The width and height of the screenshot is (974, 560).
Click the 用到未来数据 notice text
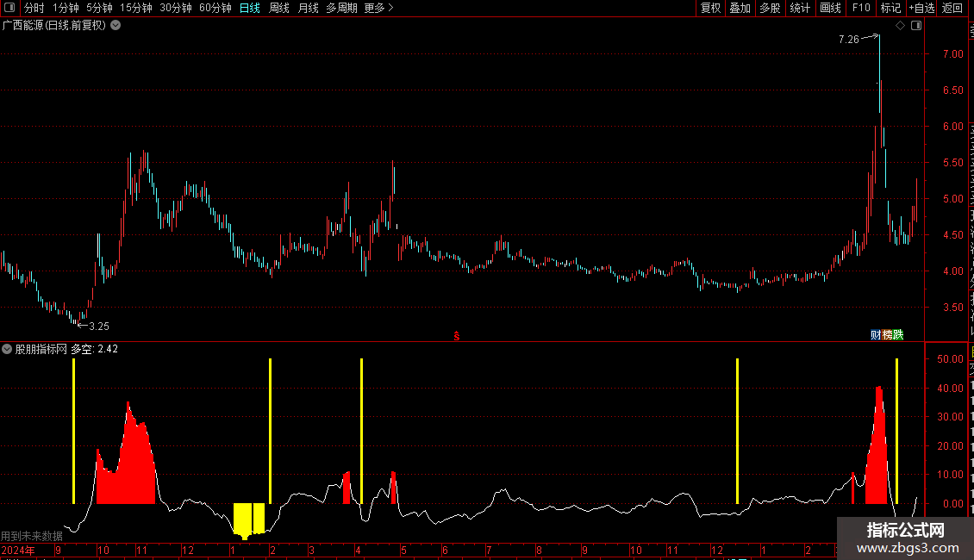click(x=32, y=536)
